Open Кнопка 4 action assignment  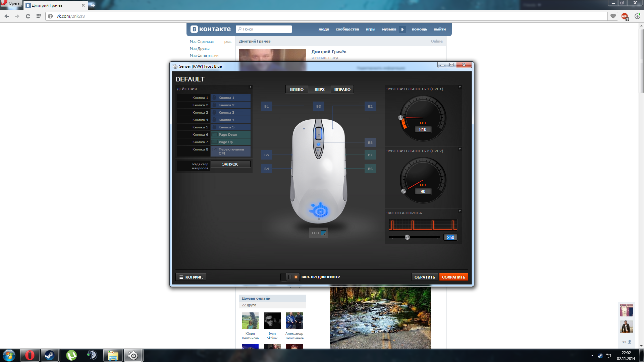coord(230,120)
